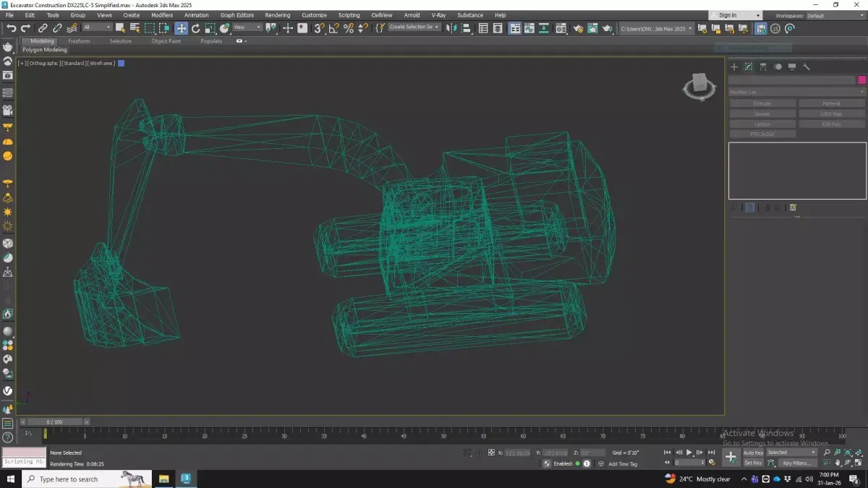868x488 pixels.
Task: Expand the Modifier List dropdown
Action: (x=796, y=92)
